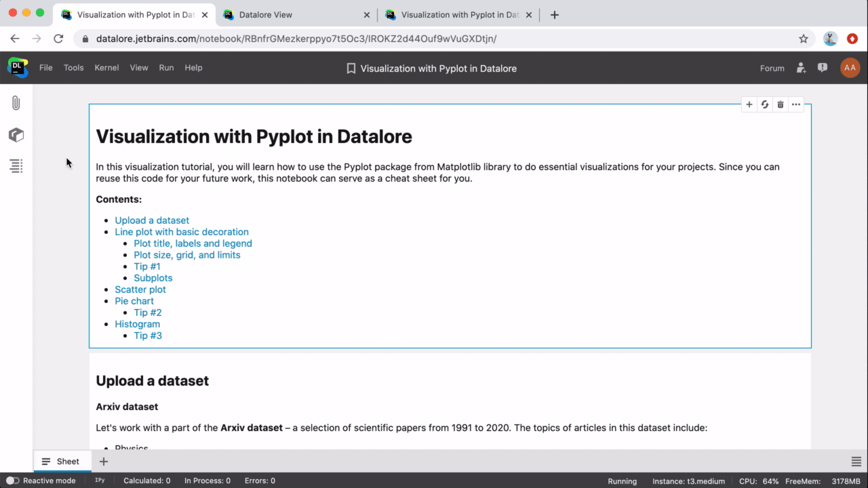868x488 pixels.
Task: Click the browser back arrow
Action: click(15, 39)
